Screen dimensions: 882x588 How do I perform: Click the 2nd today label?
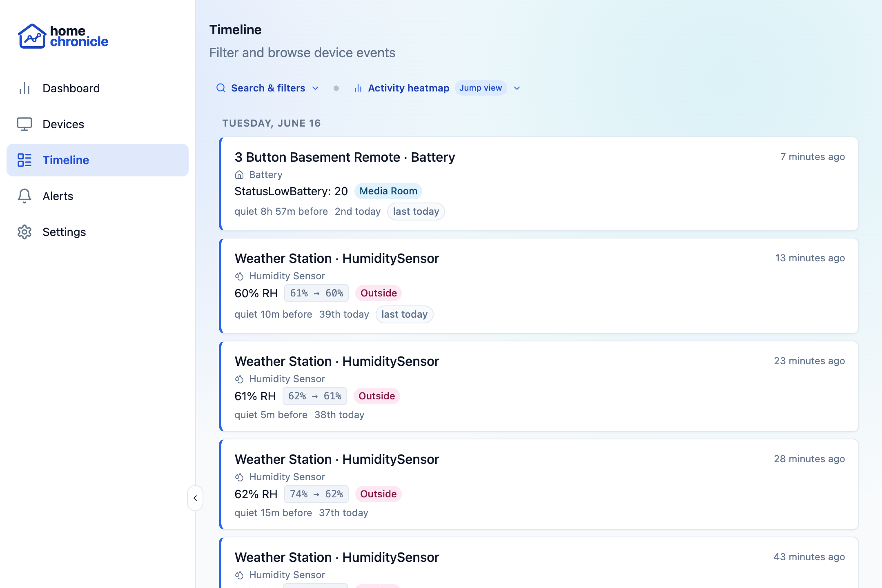(x=358, y=212)
